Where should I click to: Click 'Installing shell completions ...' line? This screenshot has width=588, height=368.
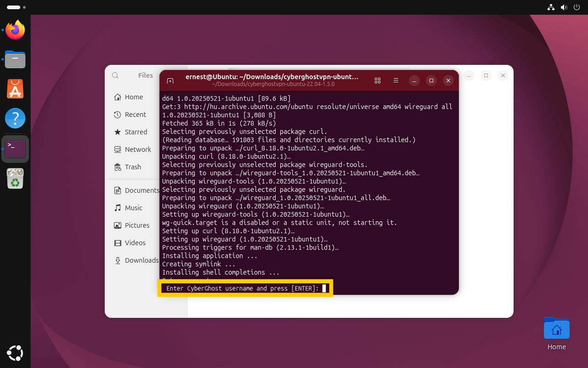click(220, 272)
